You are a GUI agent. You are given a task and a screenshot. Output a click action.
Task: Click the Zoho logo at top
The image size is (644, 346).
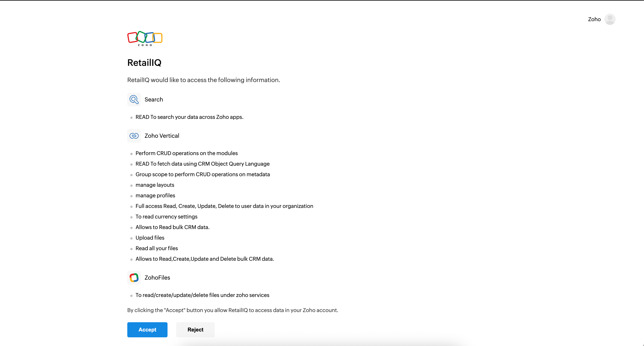[x=145, y=38]
